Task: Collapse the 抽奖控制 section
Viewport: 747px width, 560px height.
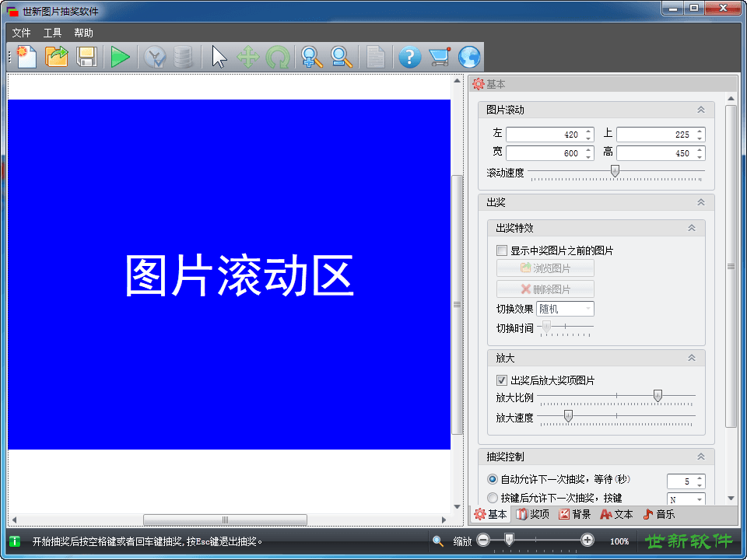Action: coord(700,457)
